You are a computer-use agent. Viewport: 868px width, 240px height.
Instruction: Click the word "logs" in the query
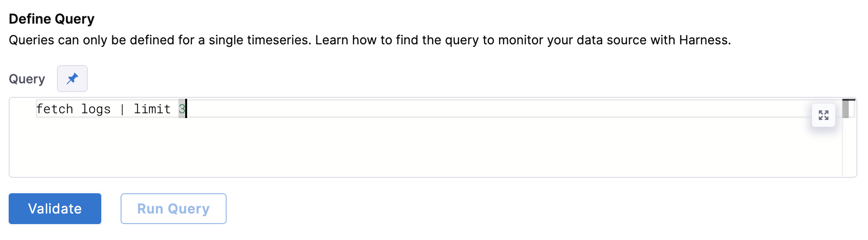[x=96, y=109]
